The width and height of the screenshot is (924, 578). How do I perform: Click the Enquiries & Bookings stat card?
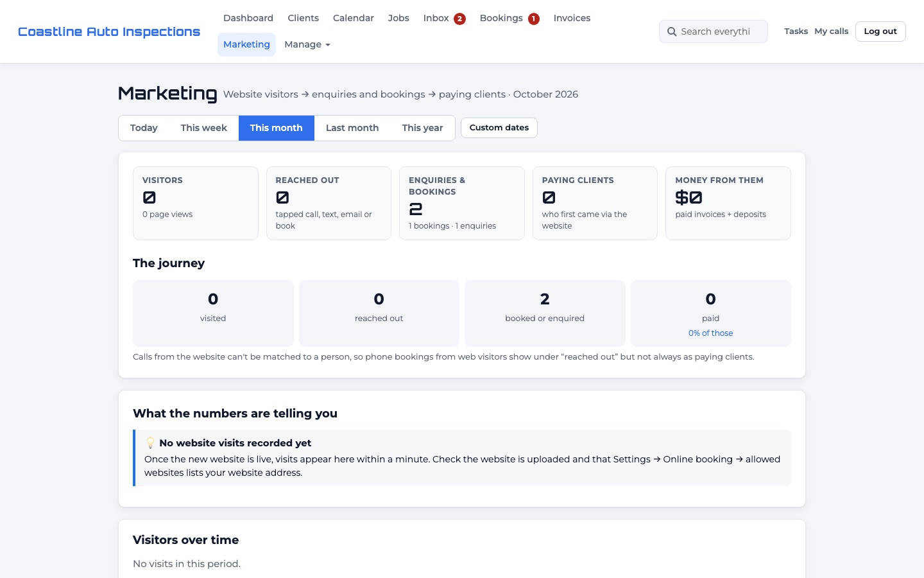[x=462, y=203]
